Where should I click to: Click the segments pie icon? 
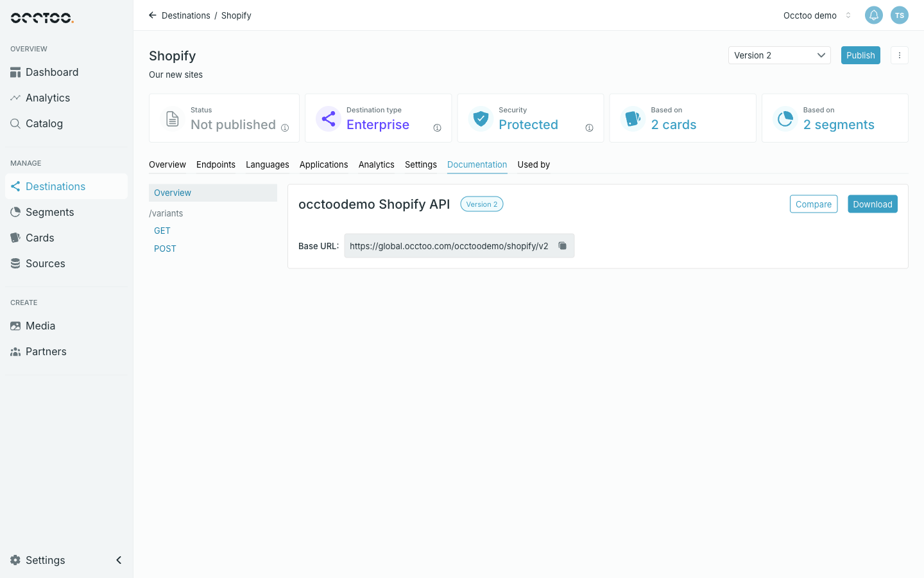pyautogui.click(x=785, y=119)
